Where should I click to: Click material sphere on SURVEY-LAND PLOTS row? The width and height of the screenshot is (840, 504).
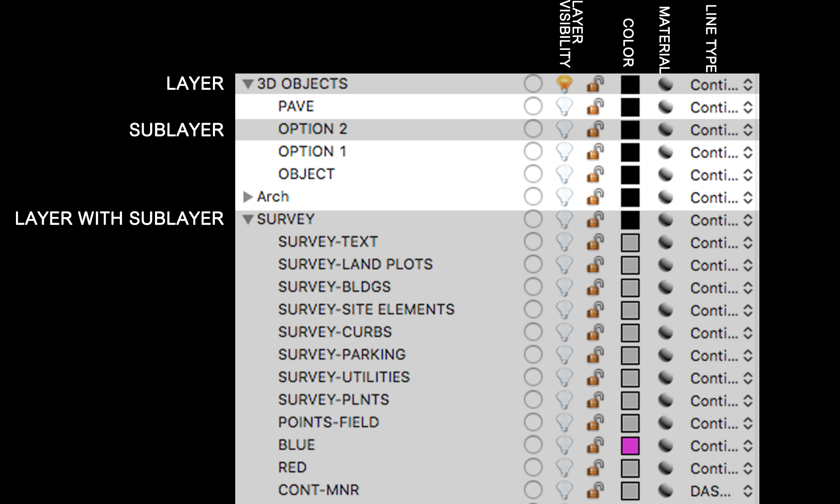click(665, 265)
